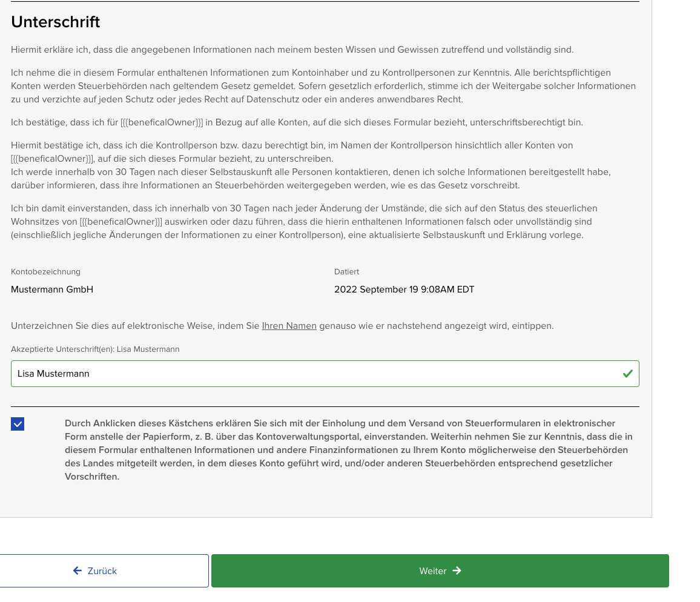Click the Weiter button to continue

(440, 571)
